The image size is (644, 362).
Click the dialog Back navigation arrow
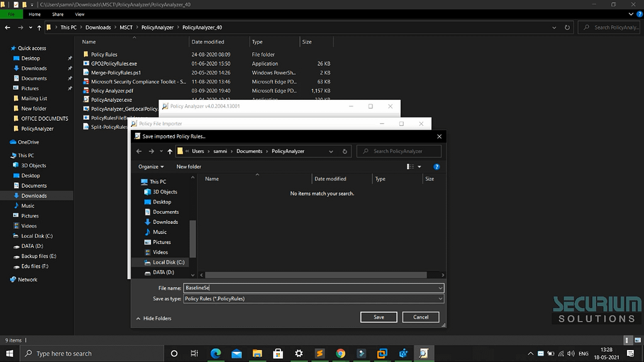point(139,151)
